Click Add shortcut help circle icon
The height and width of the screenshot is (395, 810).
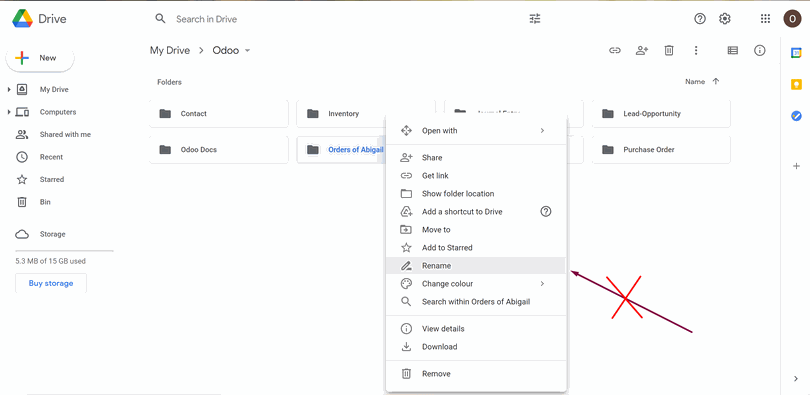(546, 211)
